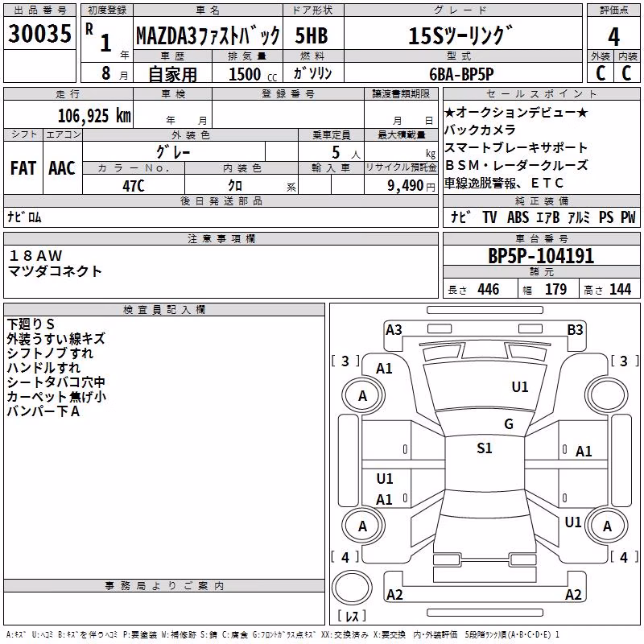Select the exterior color グレー
This screenshot has height=644, width=644.
173,152
